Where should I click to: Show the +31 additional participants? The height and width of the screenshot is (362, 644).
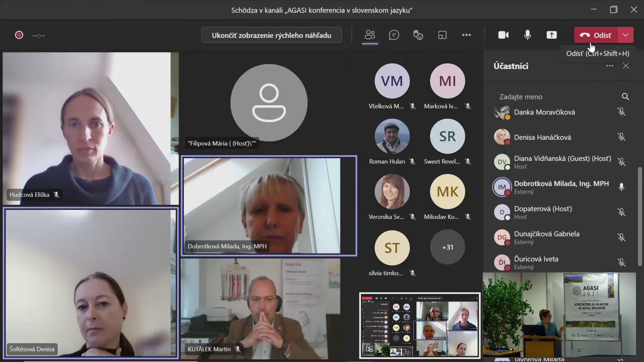pyautogui.click(x=447, y=247)
